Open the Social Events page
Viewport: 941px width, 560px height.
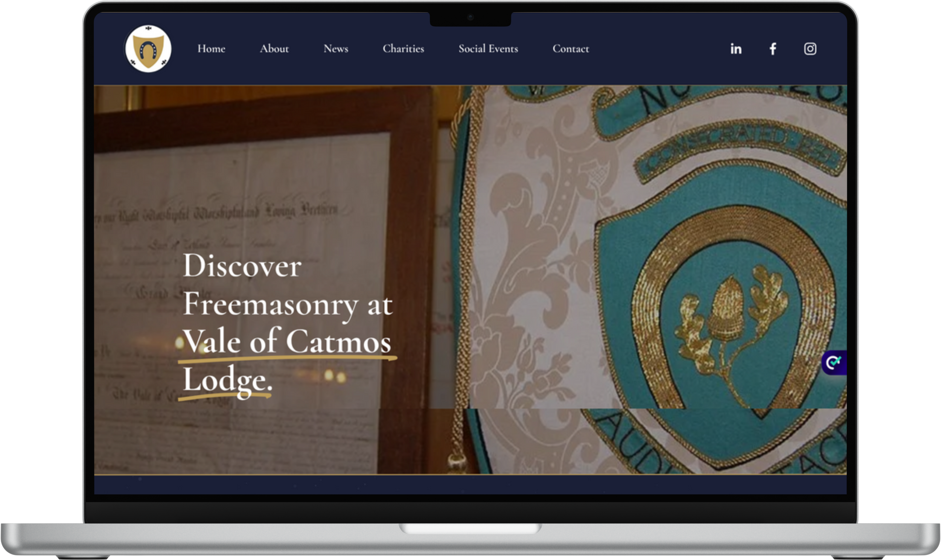pyautogui.click(x=488, y=49)
